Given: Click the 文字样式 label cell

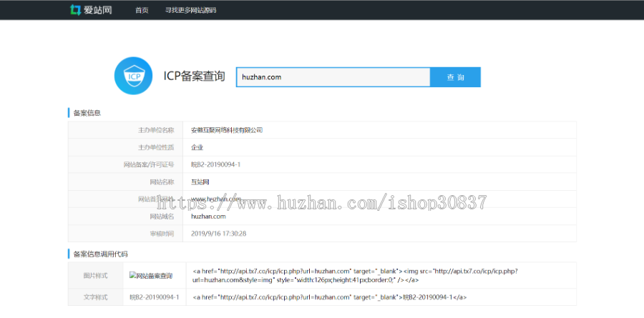Looking at the screenshot, I should tap(96, 297).
